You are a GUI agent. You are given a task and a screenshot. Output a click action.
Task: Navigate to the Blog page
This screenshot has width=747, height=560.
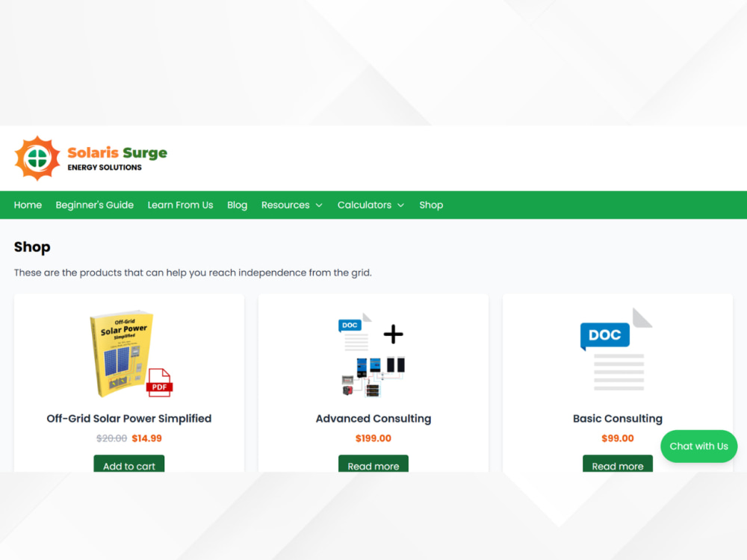coord(237,205)
